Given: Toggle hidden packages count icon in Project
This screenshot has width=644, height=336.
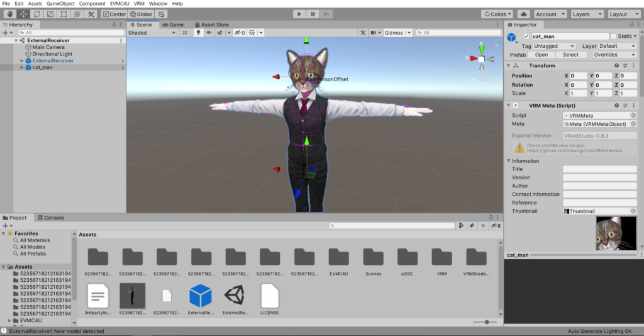Looking at the screenshot, I should tap(496, 225).
